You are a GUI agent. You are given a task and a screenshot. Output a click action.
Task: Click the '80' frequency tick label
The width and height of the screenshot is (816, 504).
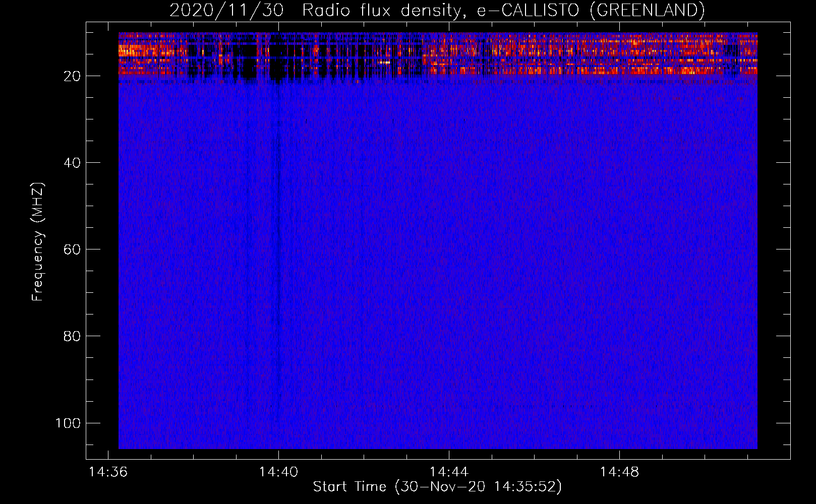(72, 336)
